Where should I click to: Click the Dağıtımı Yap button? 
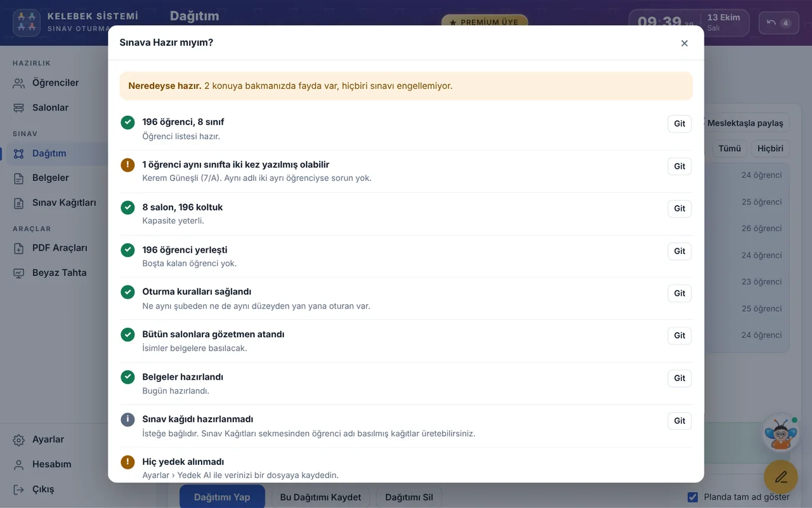tap(222, 497)
